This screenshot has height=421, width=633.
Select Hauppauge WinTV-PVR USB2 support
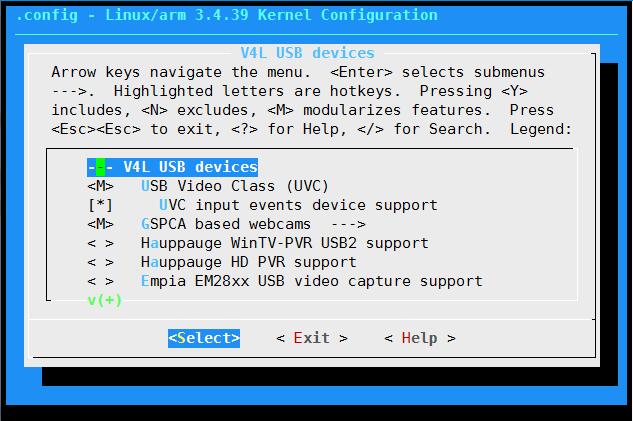(x=285, y=243)
